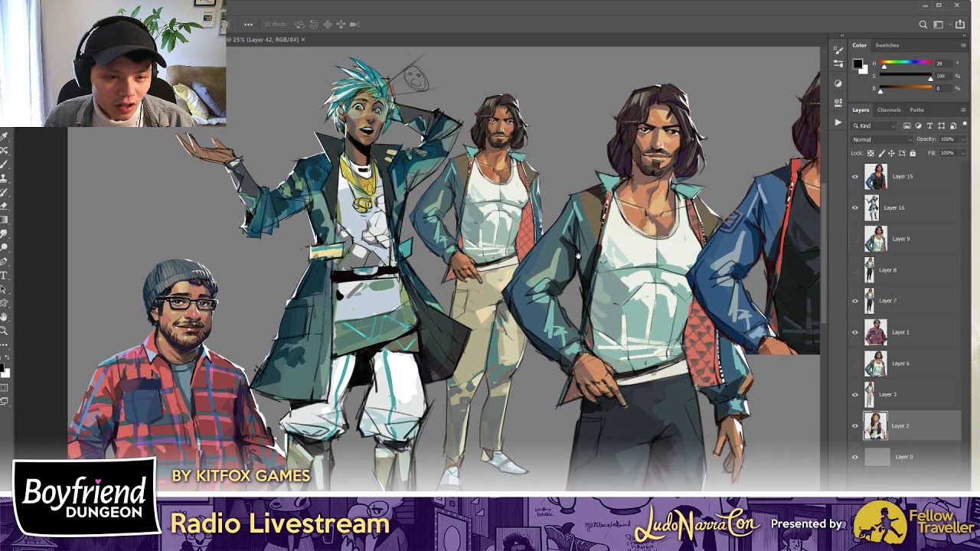Open the workspace switcher dropdown
The width and height of the screenshot is (980, 551).
tap(950, 24)
